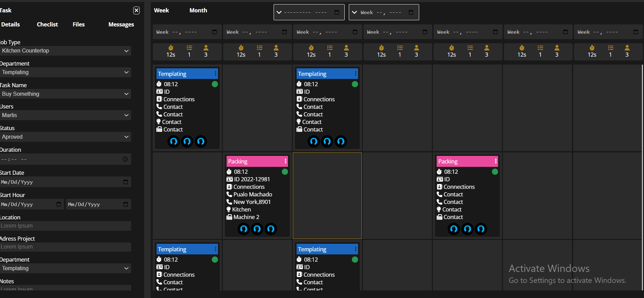644x298 pixels.
Task: Open the Messages tab
Action: click(121, 24)
